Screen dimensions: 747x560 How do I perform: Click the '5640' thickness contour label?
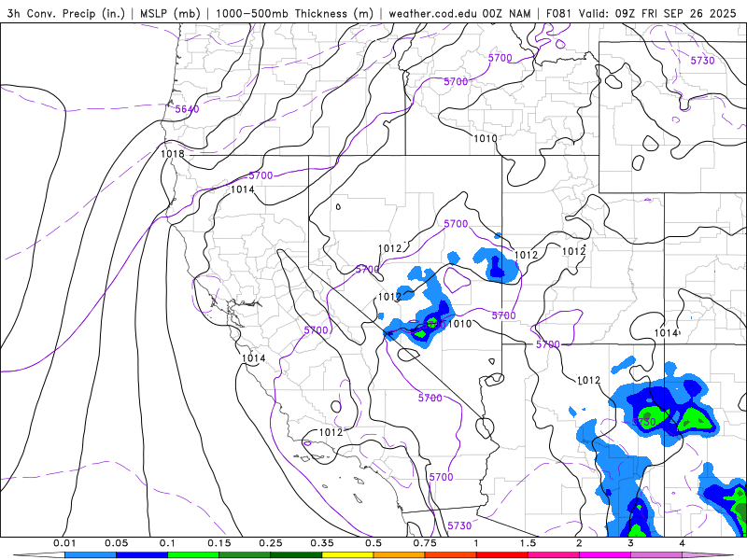tap(187, 109)
